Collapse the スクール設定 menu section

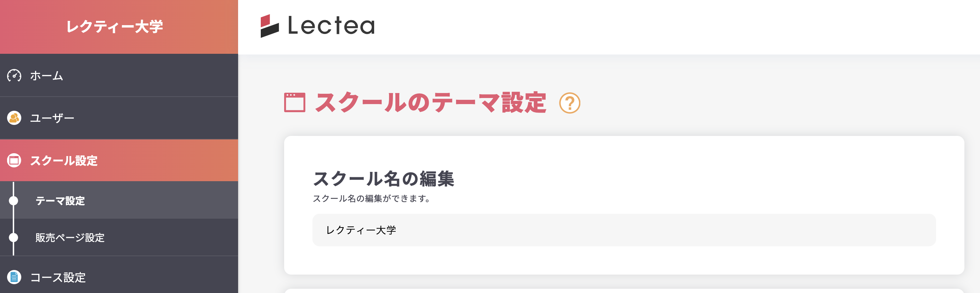pos(64,160)
